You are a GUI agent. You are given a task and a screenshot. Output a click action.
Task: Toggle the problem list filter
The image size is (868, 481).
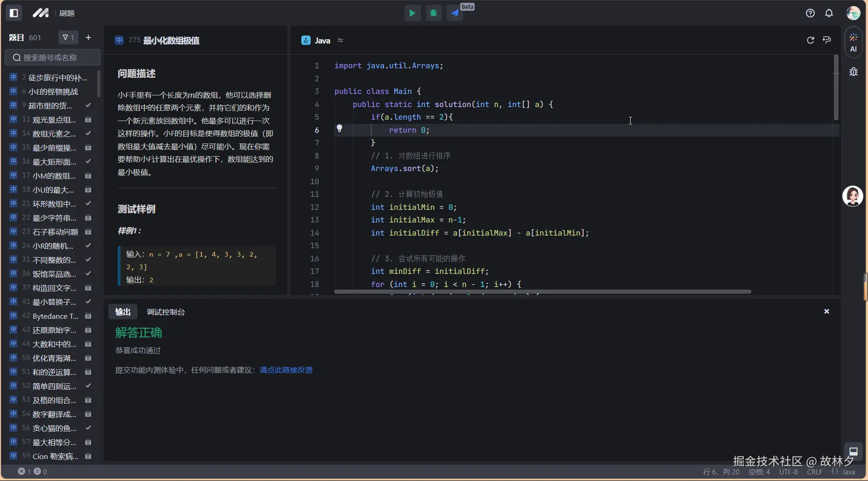(68, 37)
